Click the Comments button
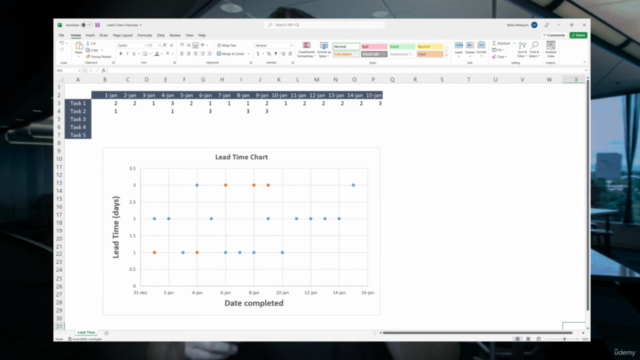The height and width of the screenshot is (360, 640). [554, 36]
